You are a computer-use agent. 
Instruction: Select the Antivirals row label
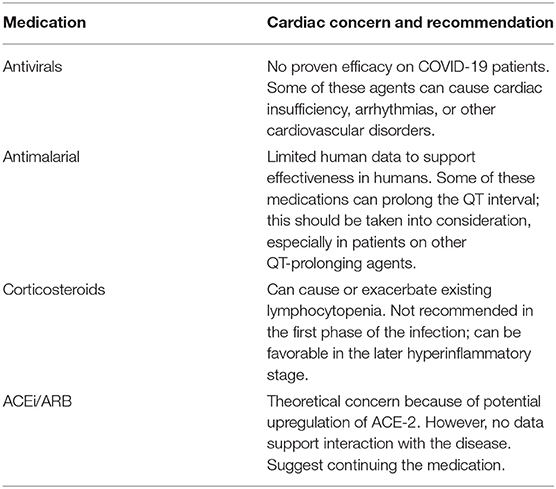[33, 67]
